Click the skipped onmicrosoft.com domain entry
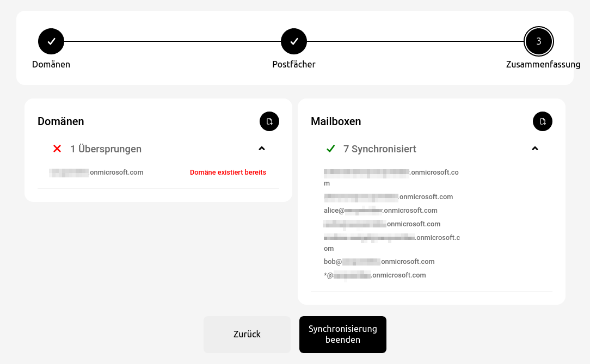Screen dimensions: 590x364 point(96,172)
